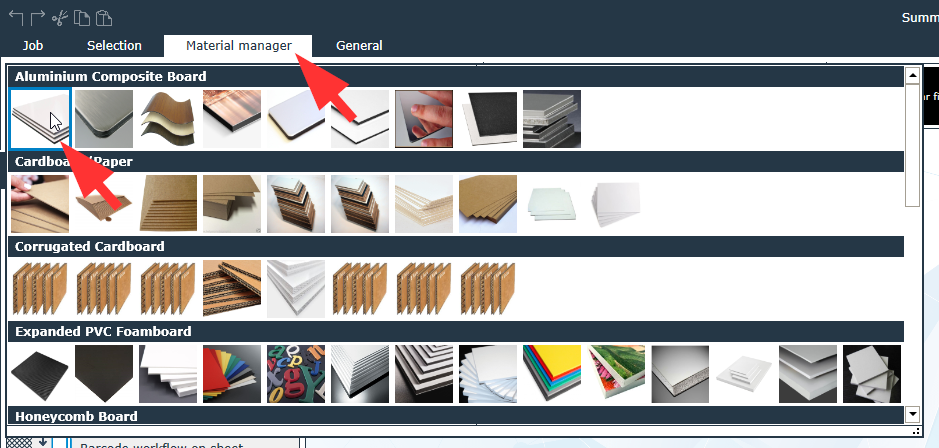Click the paste clipboard icon
Image resolution: width=939 pixels, height=448 pixels.
[104, 18]
